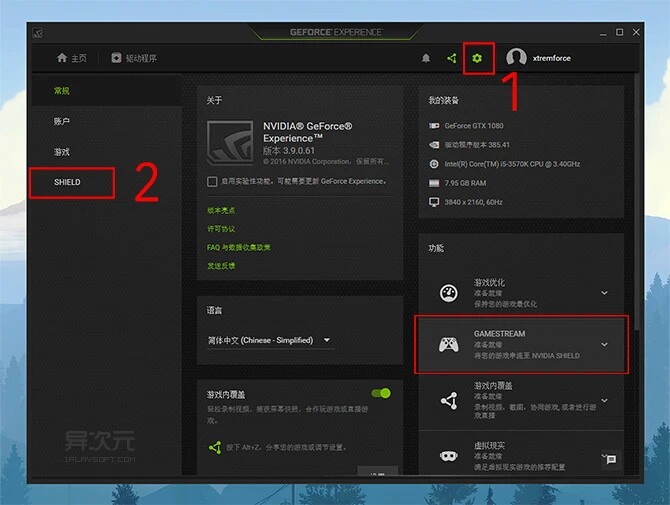Open the FAQ 与数据收集政策 link
Screen dimensions: 670x505
(239, 247)
